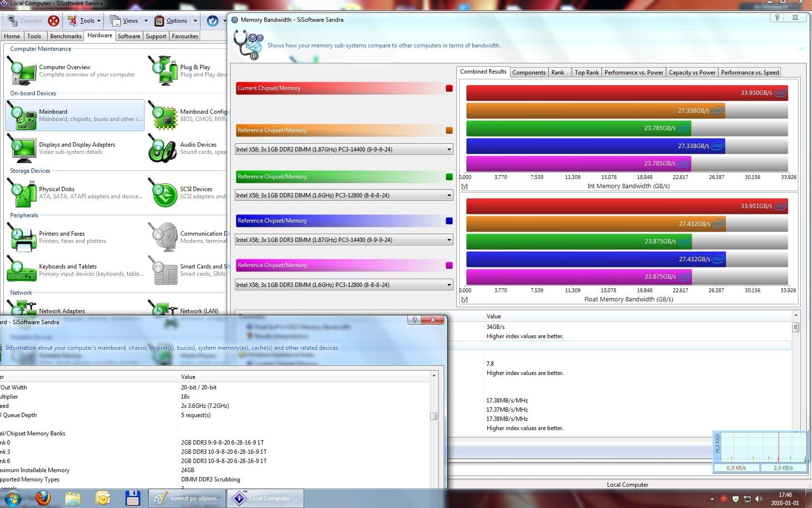Screen dimensions: 812x508
Task: Open the Mainboard Config icon
Action: pyautogui.click(x=163, y=115)
